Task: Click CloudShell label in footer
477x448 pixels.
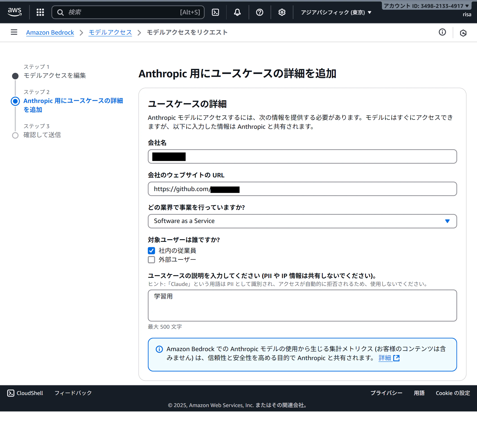Action: (x=30, y=393)
